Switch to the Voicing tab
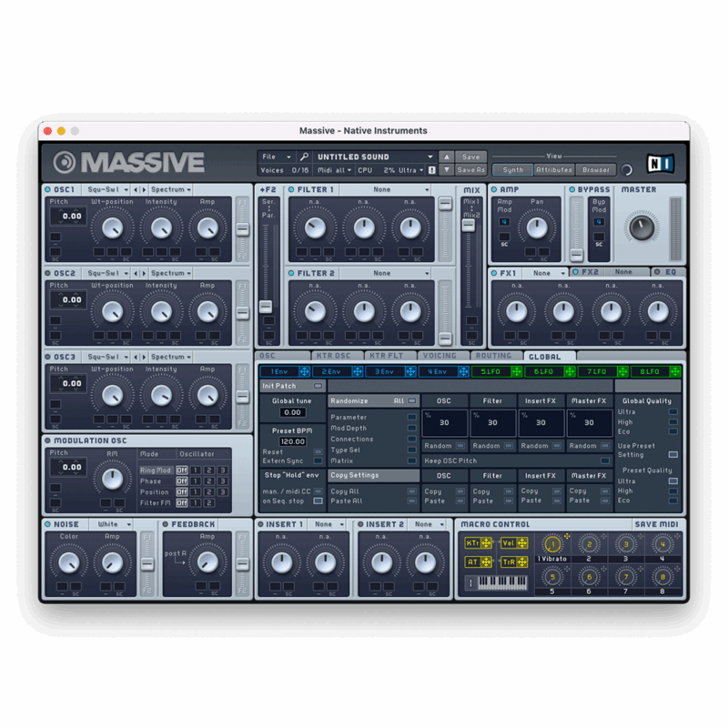This screenshot has width=728, height=728. click(x=443, y=356)
